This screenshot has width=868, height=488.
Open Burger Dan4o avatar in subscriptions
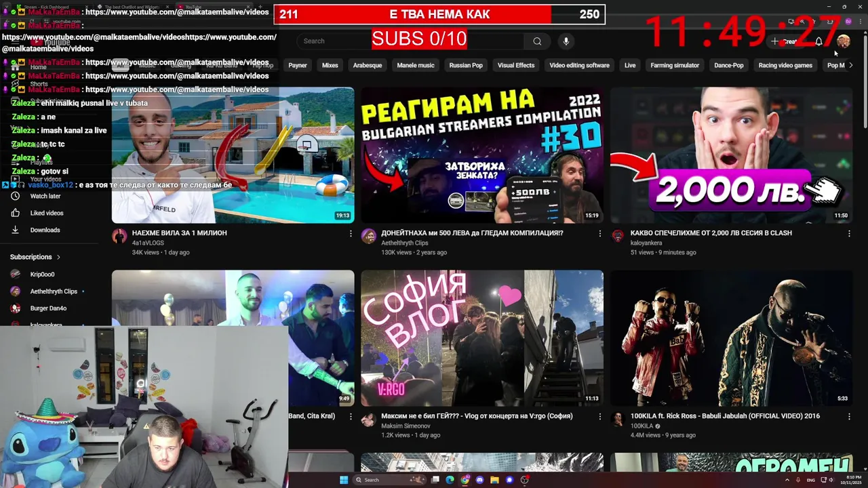tap(15, 308)
